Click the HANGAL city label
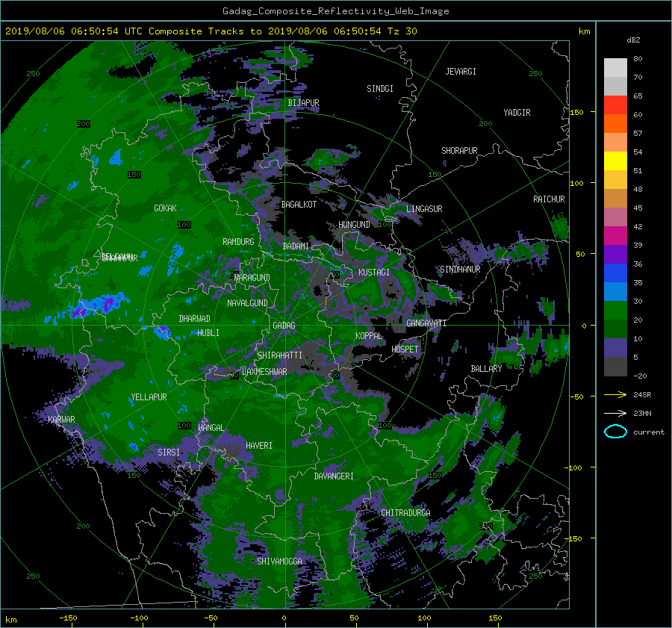 [x=211, y=428]
